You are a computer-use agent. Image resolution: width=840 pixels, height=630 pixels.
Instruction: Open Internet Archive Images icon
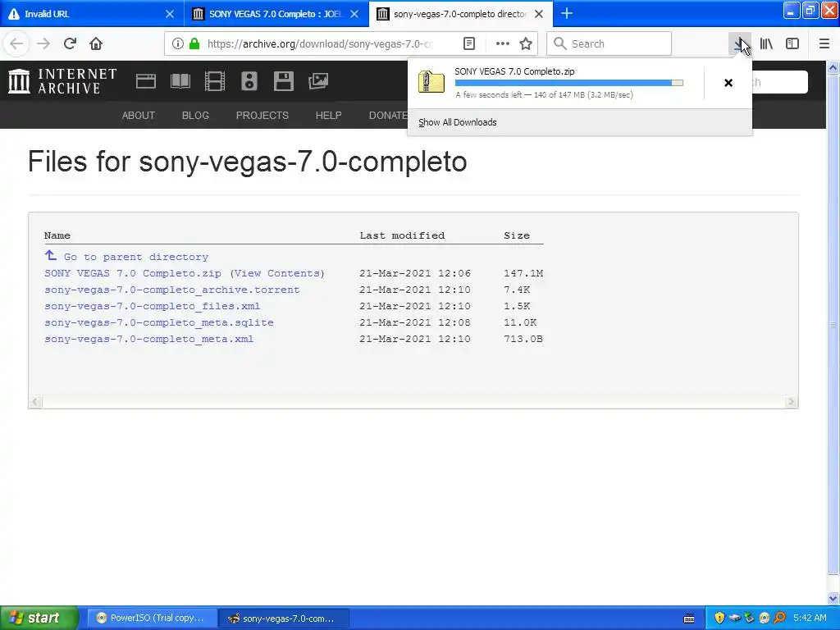point(318,81)
